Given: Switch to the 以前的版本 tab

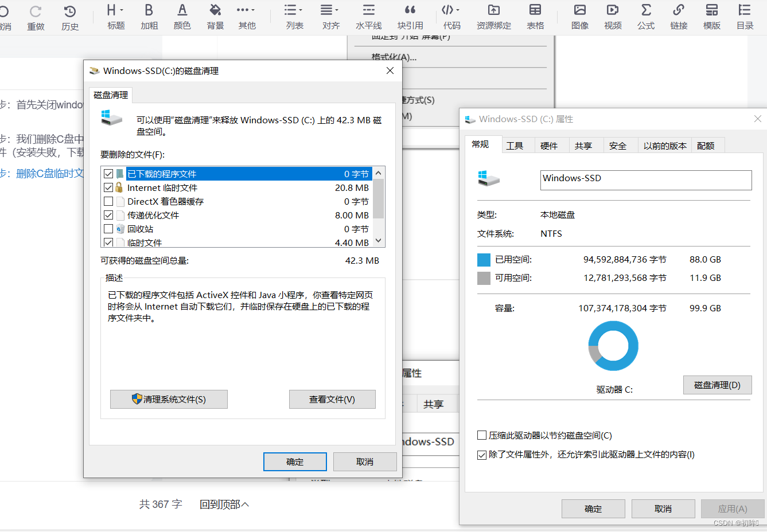Looking at the screenshot, I should point(665,146).
